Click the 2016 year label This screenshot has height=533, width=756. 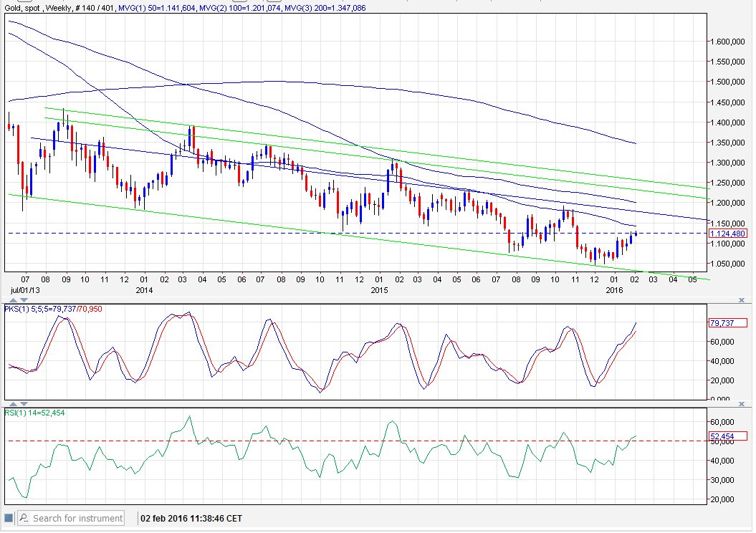point(614,290)
